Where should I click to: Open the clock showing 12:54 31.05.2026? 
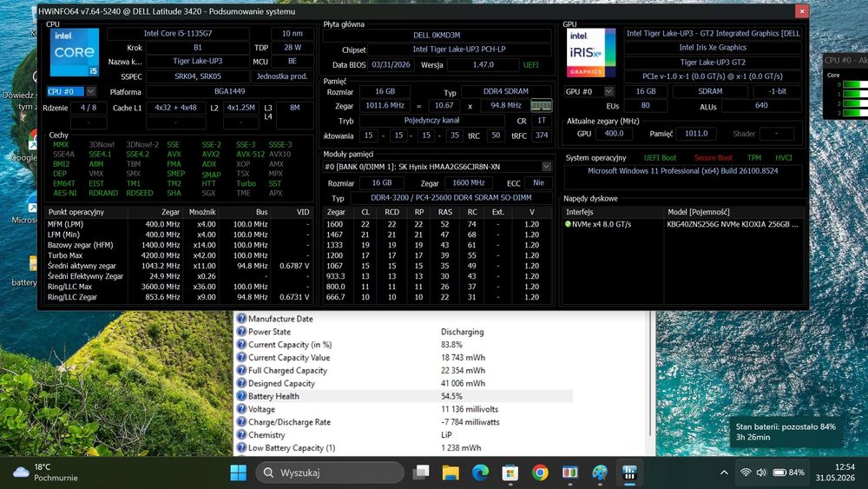[835, 472]
